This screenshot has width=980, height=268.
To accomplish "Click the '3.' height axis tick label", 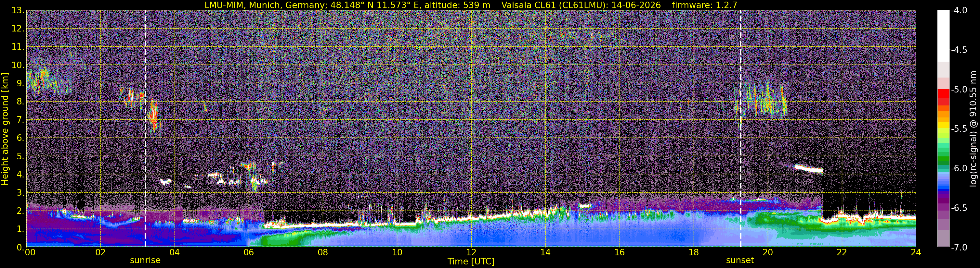I will 20,192.
